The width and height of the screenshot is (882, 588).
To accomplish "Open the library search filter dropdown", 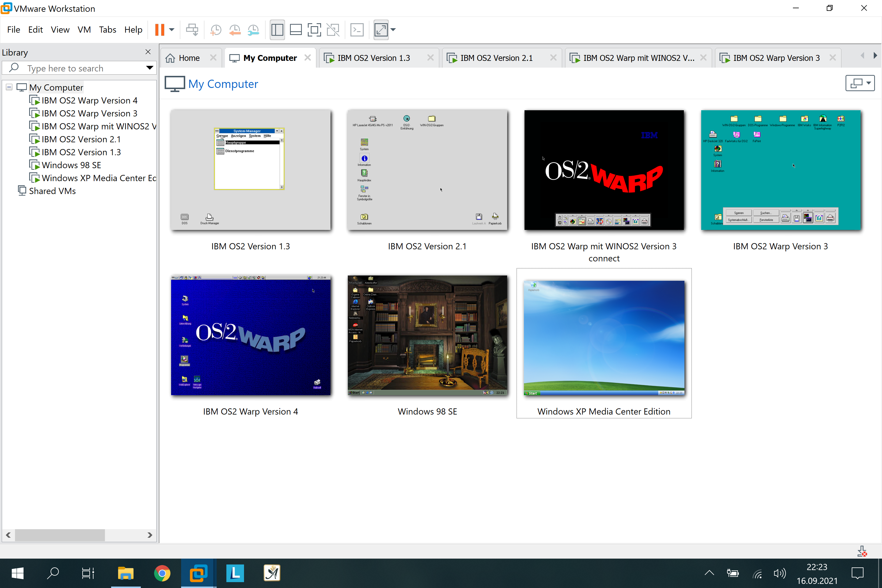I will click(x=149, y=68).
